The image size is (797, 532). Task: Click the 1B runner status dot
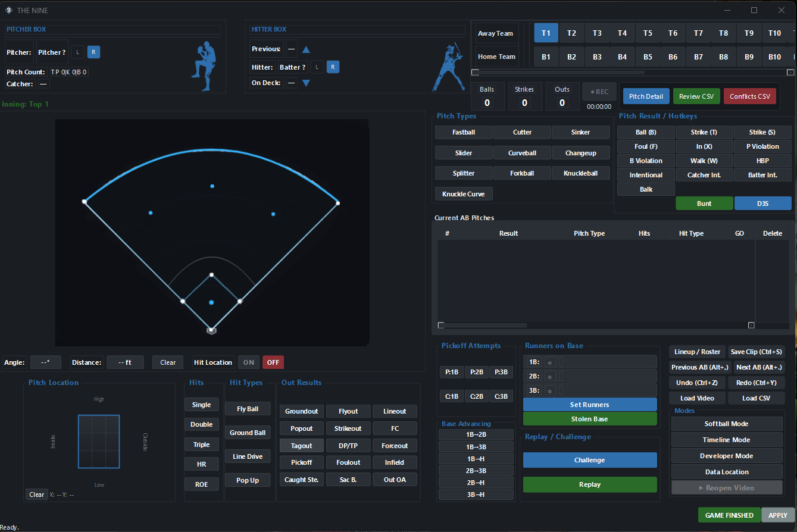click(x=550, y=362)
